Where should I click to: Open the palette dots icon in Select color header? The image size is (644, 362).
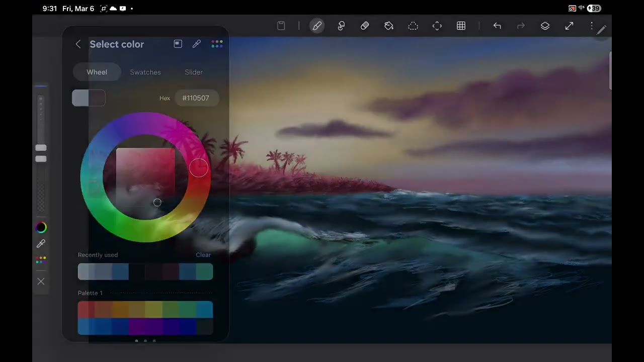click(217, 44)
